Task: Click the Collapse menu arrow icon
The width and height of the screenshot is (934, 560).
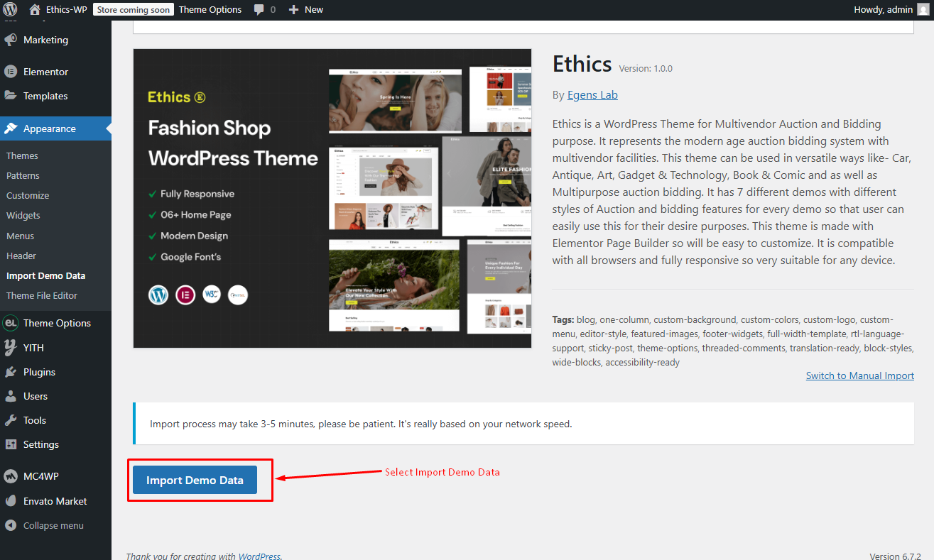Action: tap(11, 525)
